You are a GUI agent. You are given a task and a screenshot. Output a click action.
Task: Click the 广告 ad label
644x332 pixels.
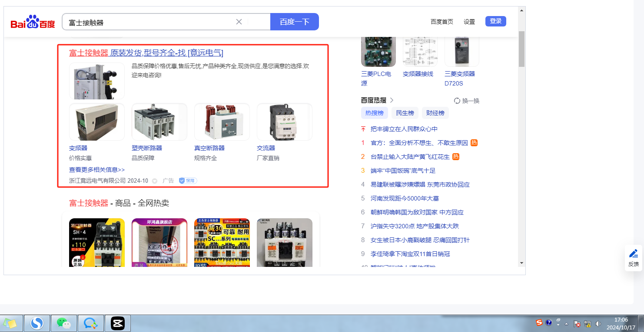click(x=168, y=181)
